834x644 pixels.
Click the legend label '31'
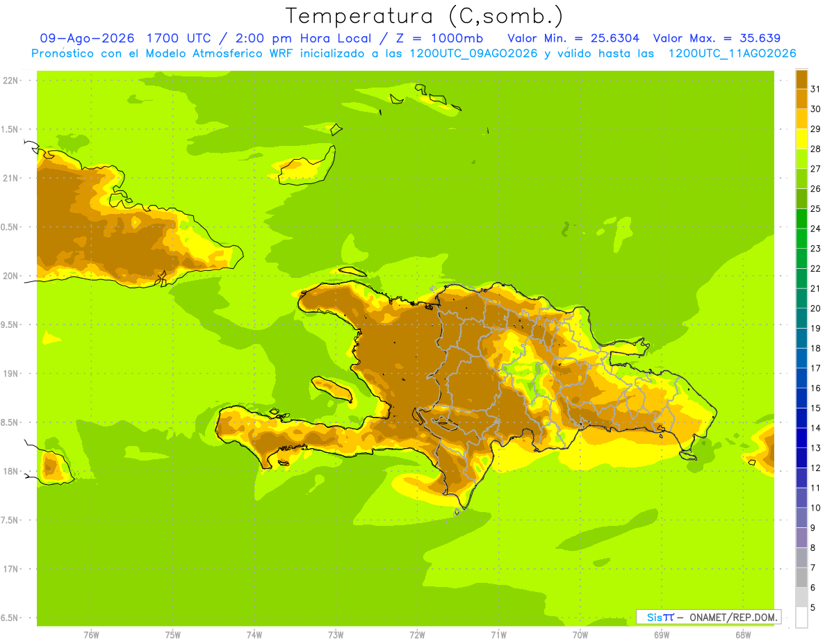tap(816, 89)
